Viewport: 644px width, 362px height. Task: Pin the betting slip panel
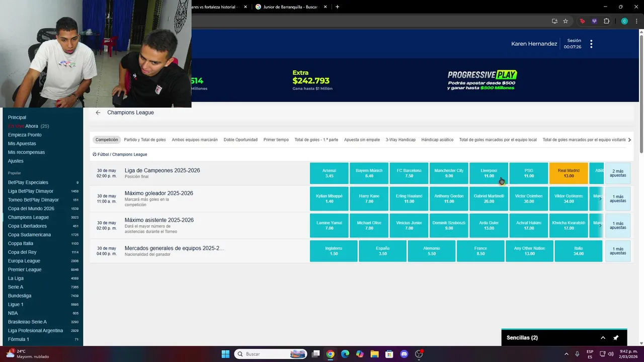(616, 338)
